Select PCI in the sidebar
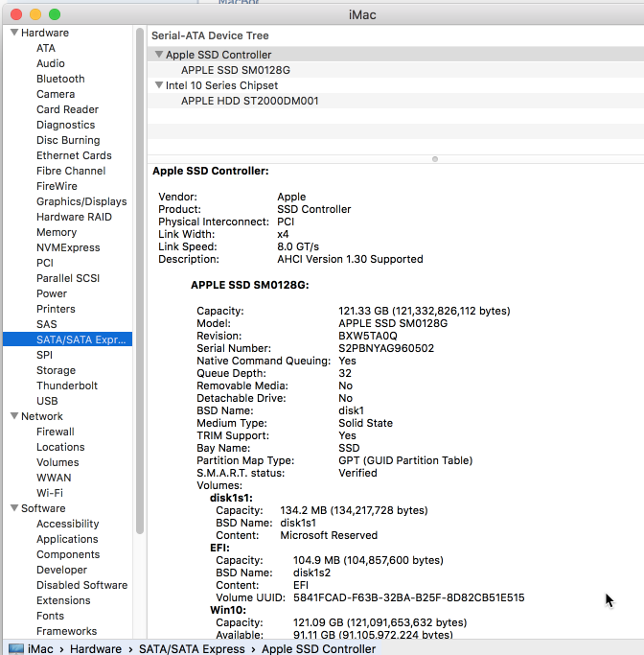644x655 pixels. (45, 263)
